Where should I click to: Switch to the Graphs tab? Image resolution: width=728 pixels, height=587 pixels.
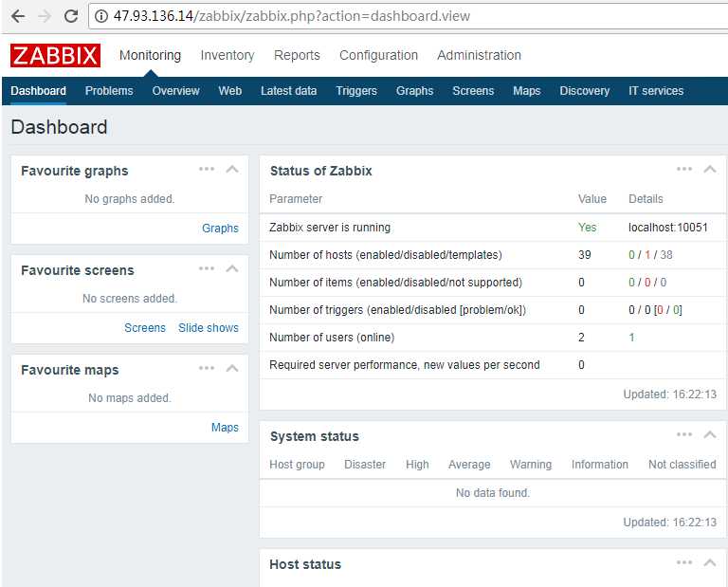(414, 91)
